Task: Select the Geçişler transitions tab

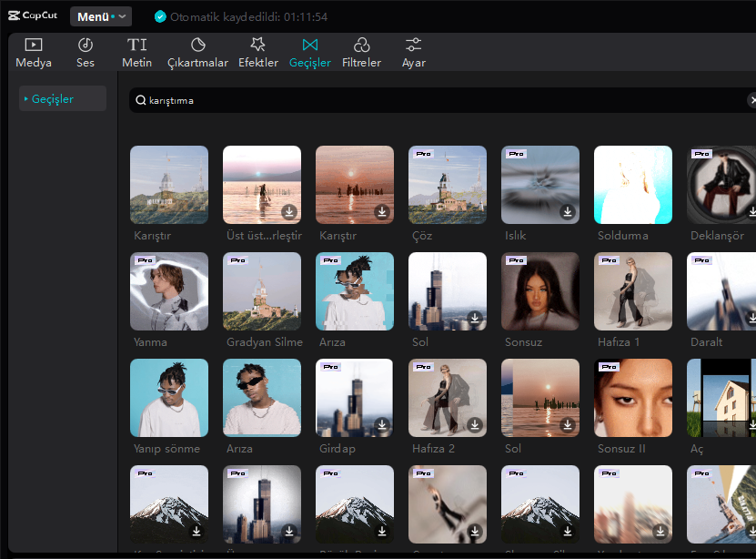Action: tap(309, 53)
